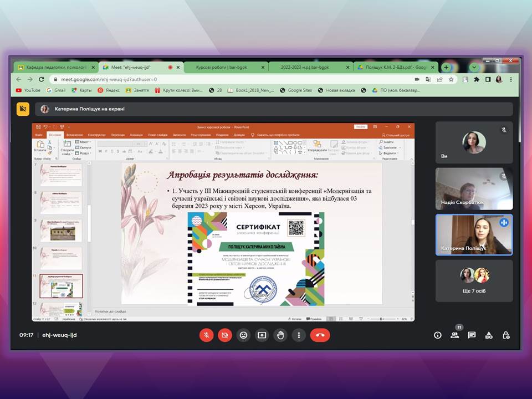
Task: Select slide 11 thumbnail in panel
Action: pyautogui.click(x=61, y=286)
